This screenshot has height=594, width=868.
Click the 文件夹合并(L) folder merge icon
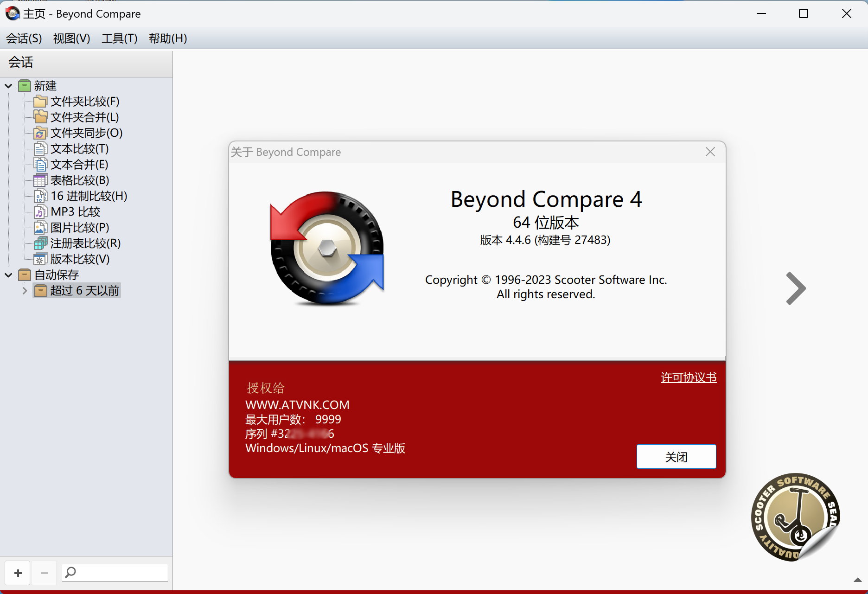[x=40, y=117]
